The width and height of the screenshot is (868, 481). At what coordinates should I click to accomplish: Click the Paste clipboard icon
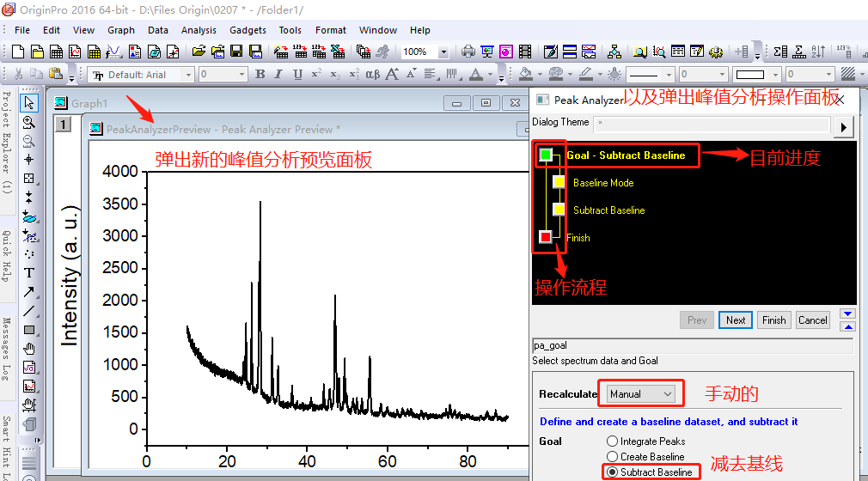tap(55, 74)
